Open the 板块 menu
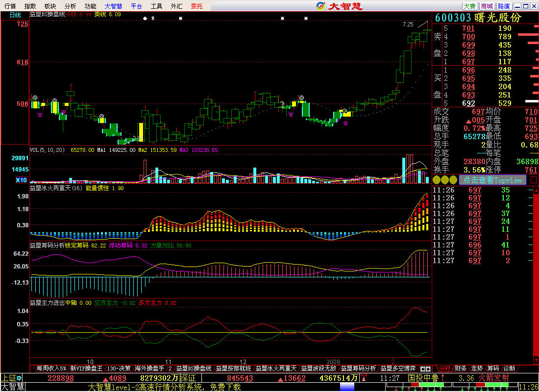The height and width of the screenshot is (392, 539). [50, 6]
